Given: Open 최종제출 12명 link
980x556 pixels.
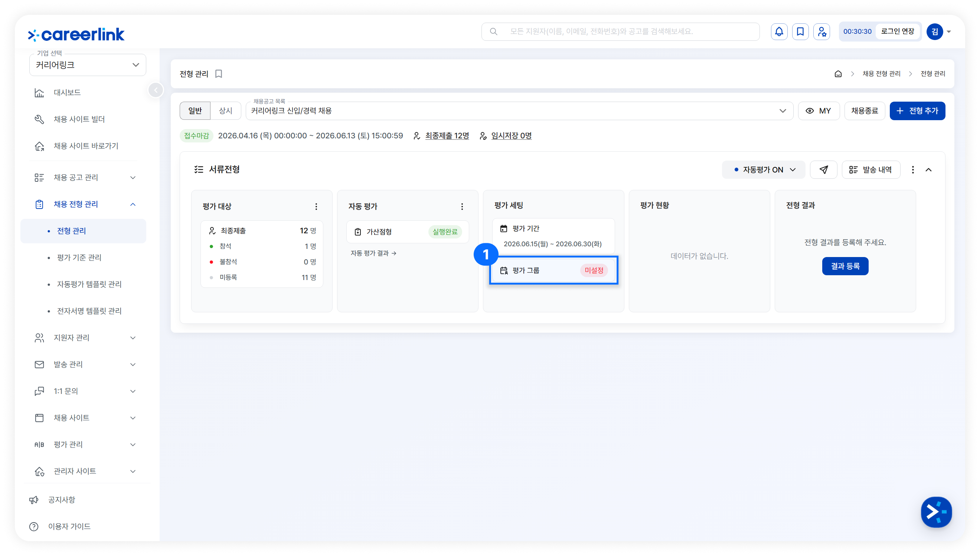Looking at the screenshot, I should (x=447, y=136).
